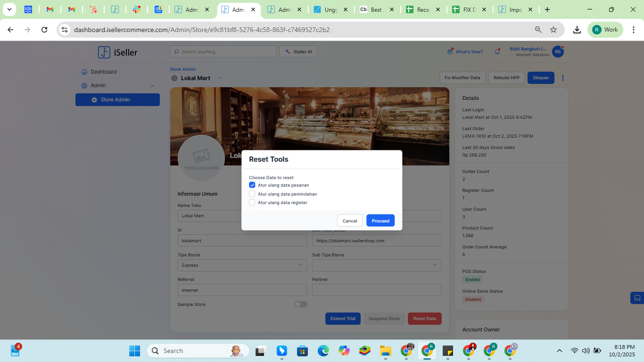The width and height of the screenshot is (644, 362).
Task: Select Store Admin in sidebar
Action: [117, 100]
